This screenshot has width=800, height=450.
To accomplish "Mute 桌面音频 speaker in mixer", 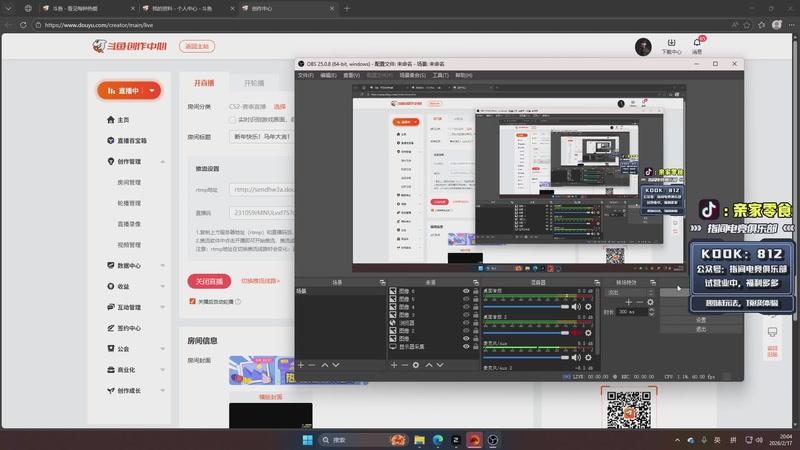I will [576, 307].
